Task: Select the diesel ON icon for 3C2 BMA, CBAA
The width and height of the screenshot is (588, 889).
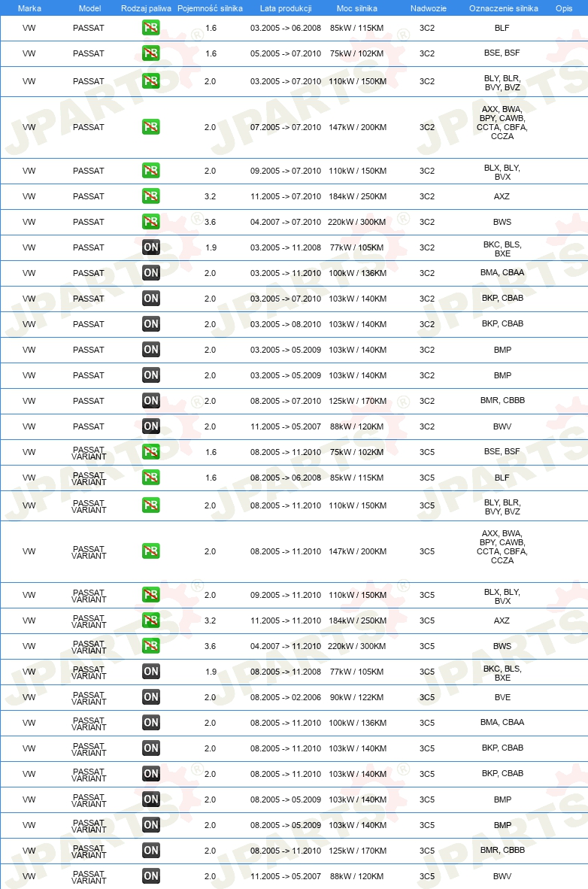Action: pos(151,273)
